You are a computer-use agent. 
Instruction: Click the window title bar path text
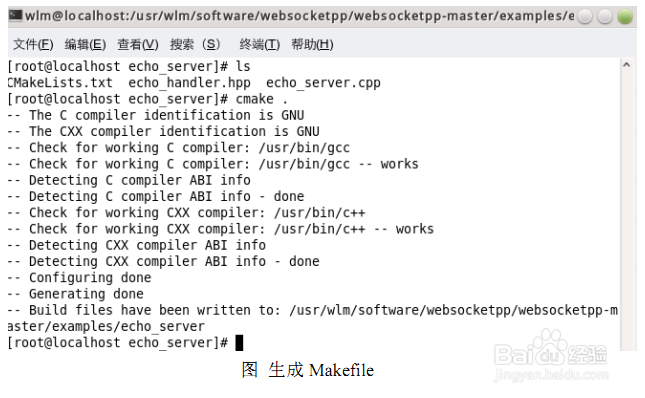(299, 16)
